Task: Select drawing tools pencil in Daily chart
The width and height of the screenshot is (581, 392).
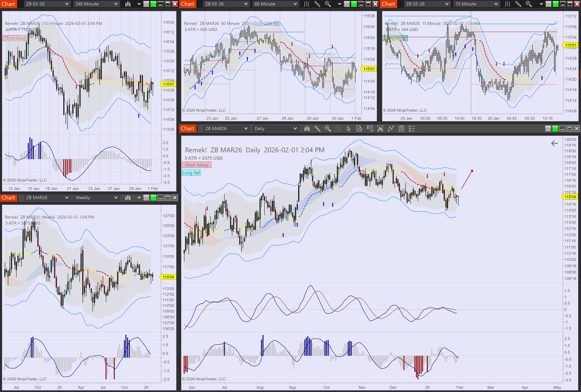Action: (317, 129)
